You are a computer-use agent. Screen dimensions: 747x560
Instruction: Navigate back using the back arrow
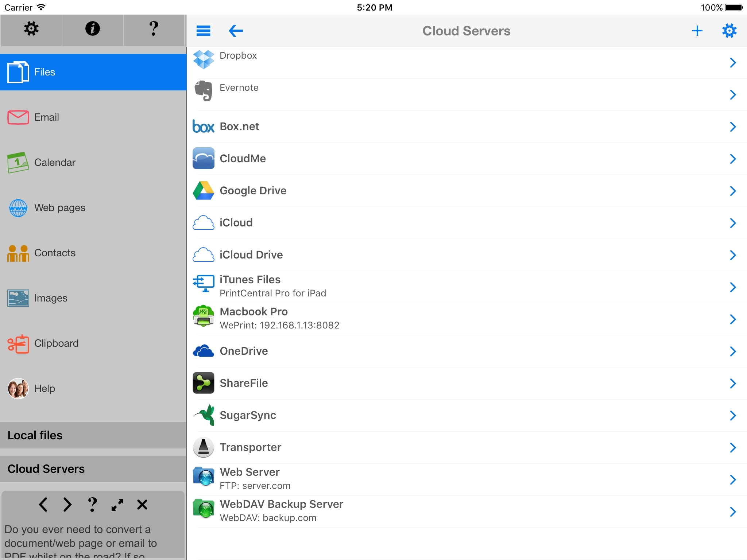click(x=235, y=30)
